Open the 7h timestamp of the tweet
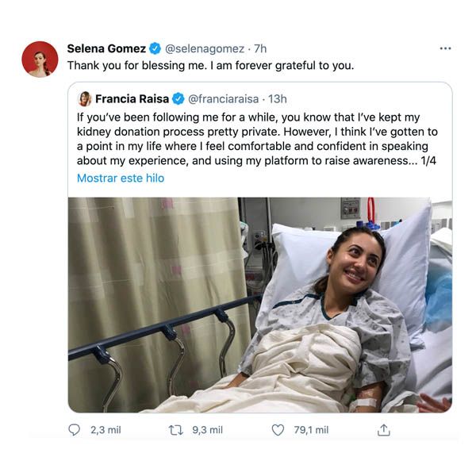This screenshot has height=476, width=476. pyautogui.click(x=261, y=48)
